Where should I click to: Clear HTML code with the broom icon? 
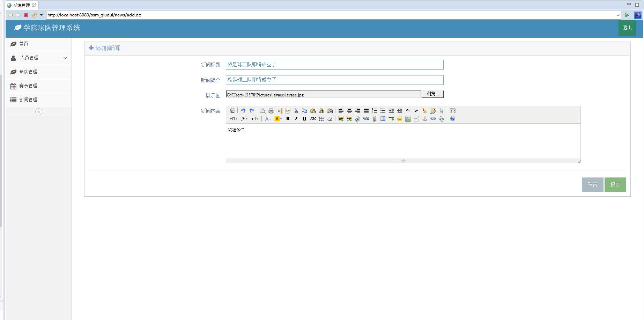425,111
